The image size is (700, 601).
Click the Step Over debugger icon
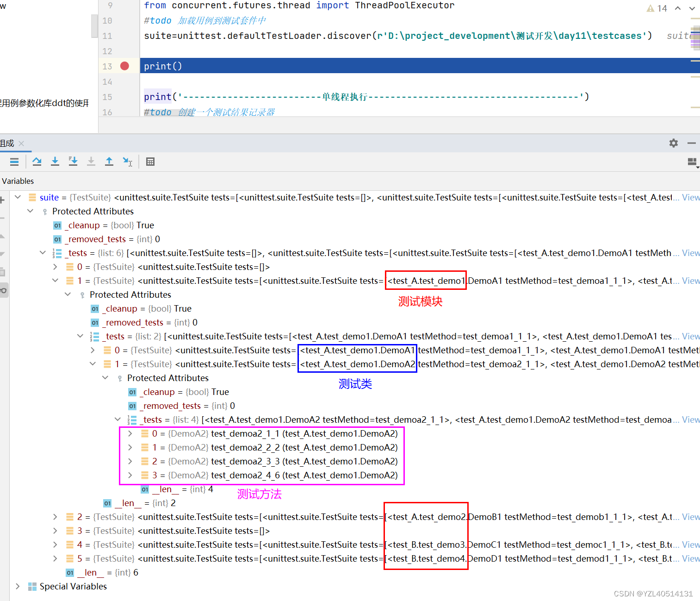pos(37,161)
